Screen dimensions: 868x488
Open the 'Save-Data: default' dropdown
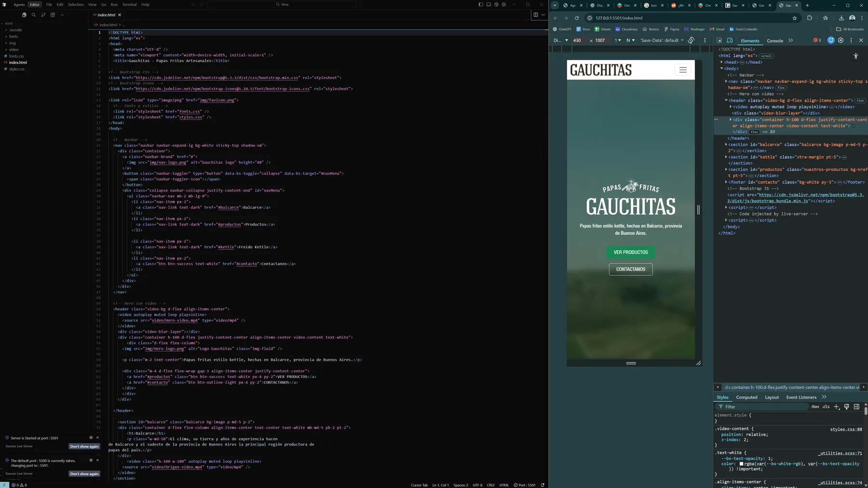[x=662, y=41]
